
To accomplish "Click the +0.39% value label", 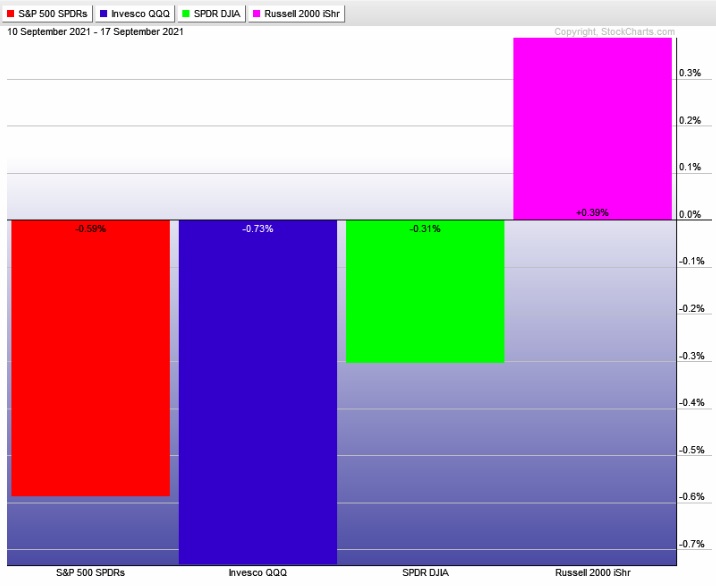I will pyautogui.click(x=592, y=213).
